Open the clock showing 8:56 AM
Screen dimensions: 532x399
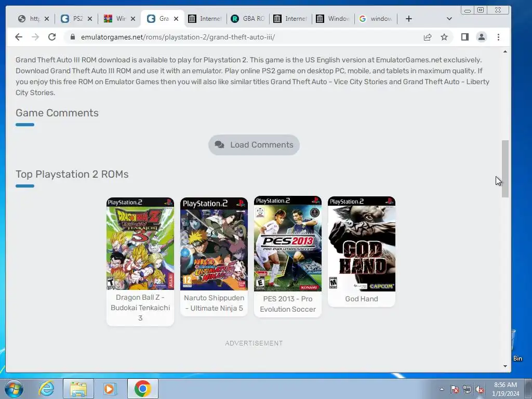(x=506, y=389)
